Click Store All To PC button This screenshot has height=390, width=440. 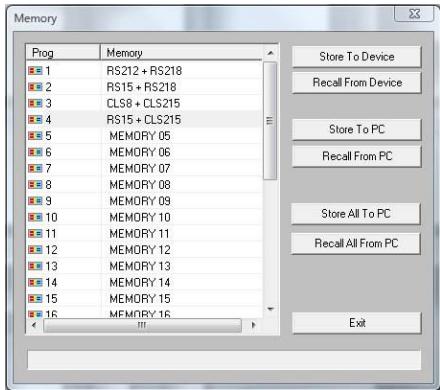click(x=356, y=214)
